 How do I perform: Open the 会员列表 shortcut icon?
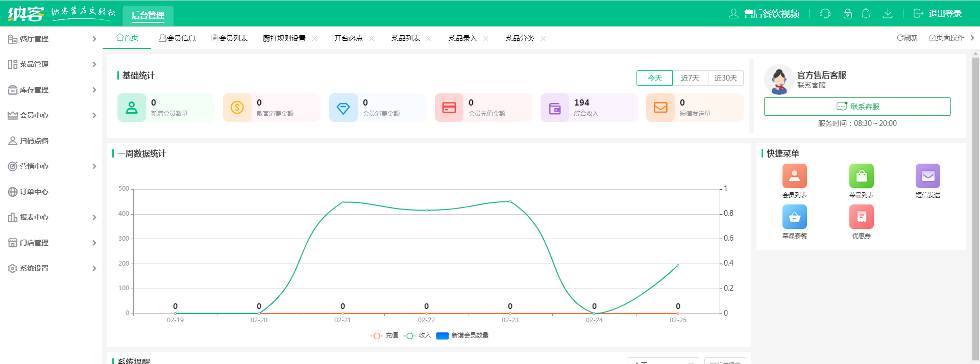coord(794,176)
